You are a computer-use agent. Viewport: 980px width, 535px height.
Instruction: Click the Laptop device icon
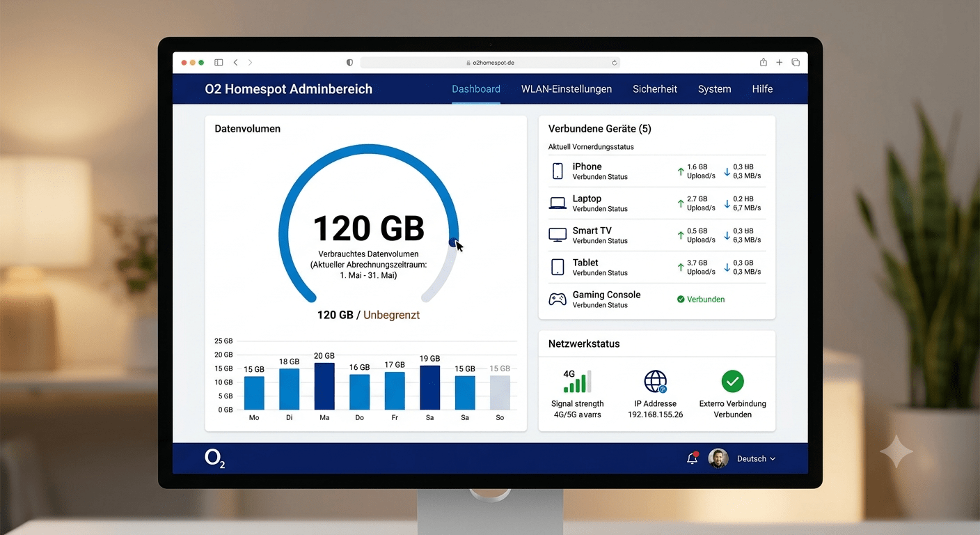558,203
